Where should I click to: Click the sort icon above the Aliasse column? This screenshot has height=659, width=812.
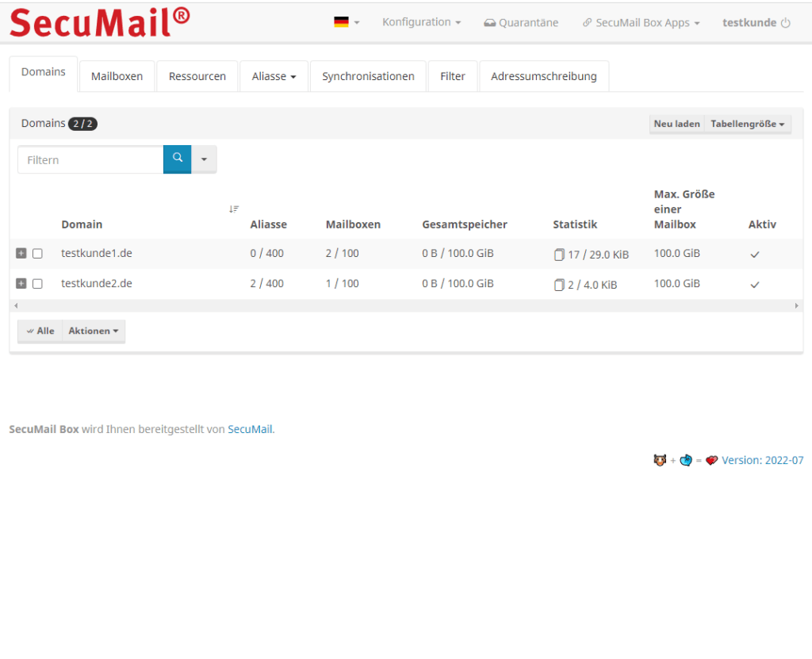point(234,209)
